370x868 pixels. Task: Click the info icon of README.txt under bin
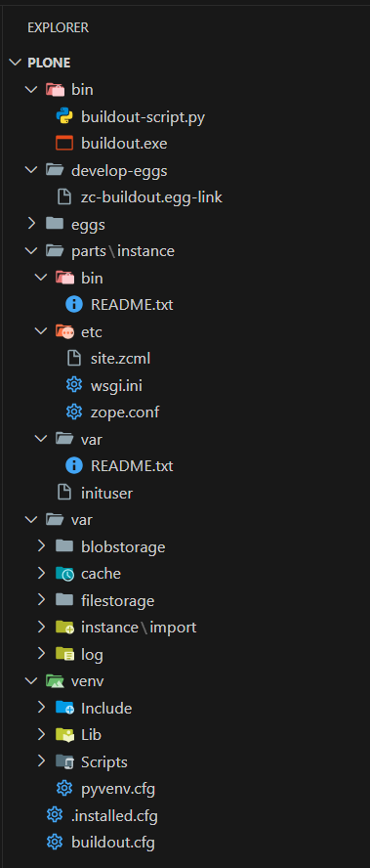[x=74, y=304]
